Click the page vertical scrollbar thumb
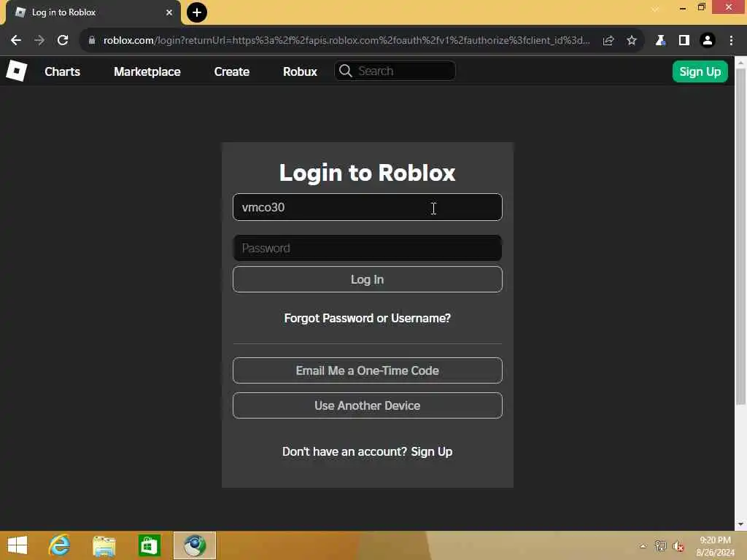The image size is (747, 560). coord(740,237)
